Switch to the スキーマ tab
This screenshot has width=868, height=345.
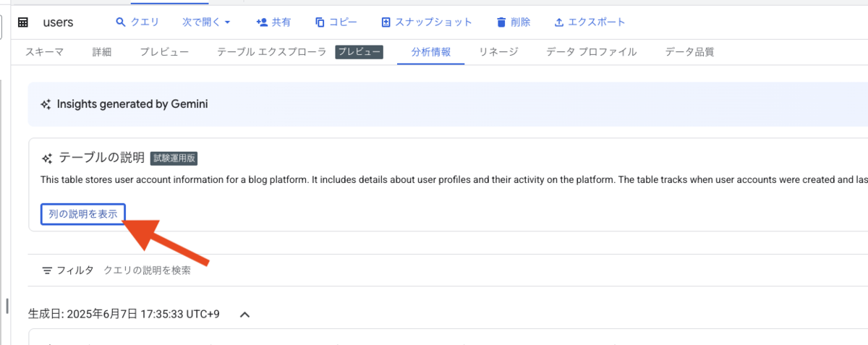click(45, 51)
